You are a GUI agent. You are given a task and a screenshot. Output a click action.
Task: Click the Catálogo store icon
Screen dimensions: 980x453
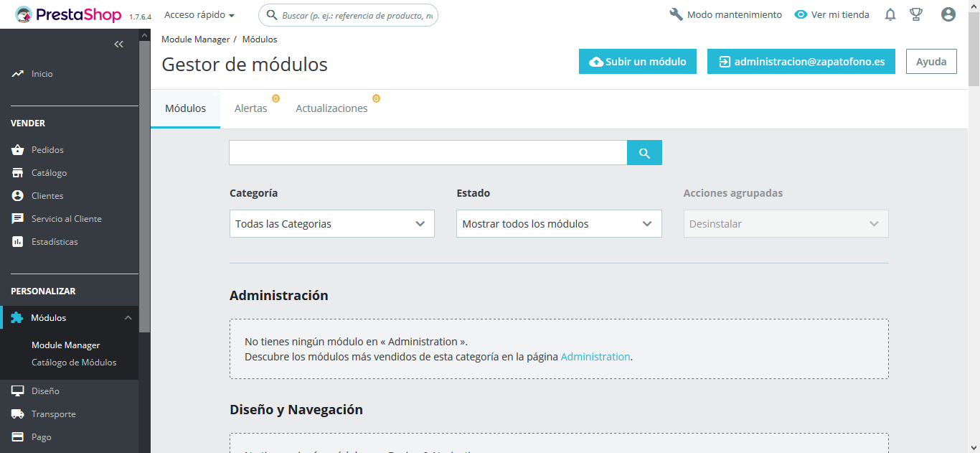click(18, 173)
